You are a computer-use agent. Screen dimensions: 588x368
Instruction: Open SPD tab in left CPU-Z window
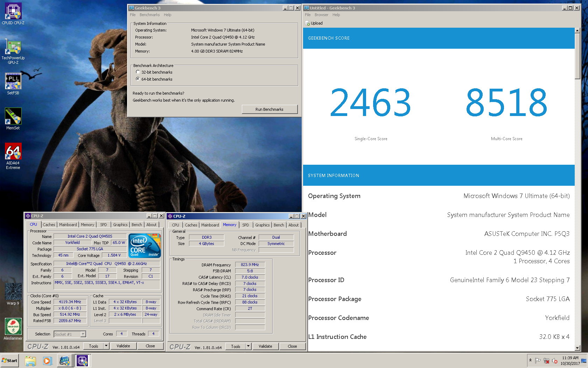(x=104, y=225)
